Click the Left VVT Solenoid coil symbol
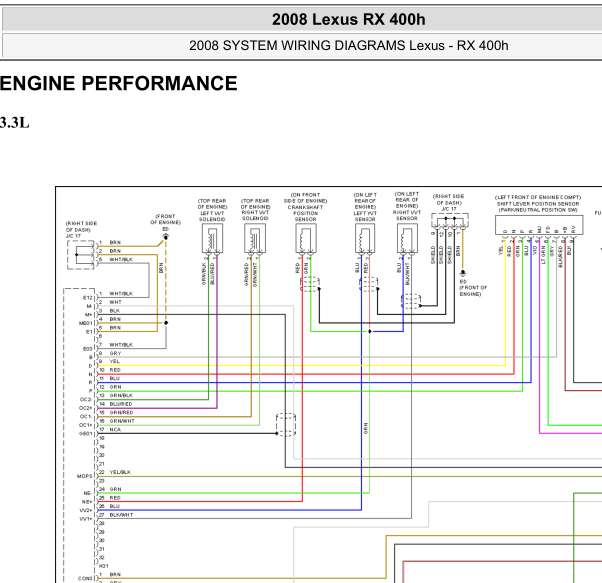602x583 pixels. (x=212, y=238)
